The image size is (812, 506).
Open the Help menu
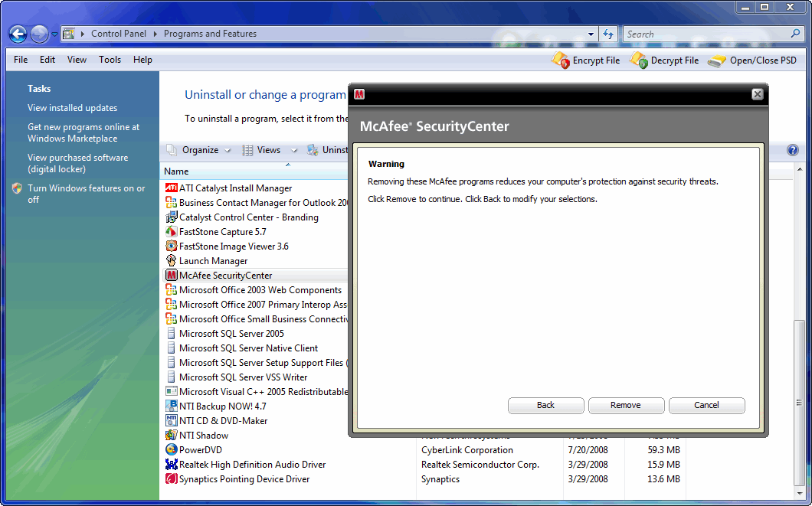142,60
